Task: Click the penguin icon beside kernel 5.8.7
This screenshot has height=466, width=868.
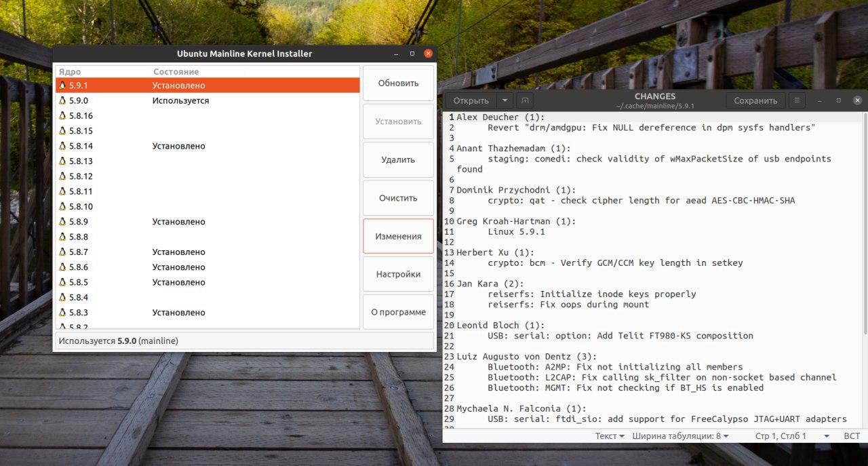Action: coord(62,252)
